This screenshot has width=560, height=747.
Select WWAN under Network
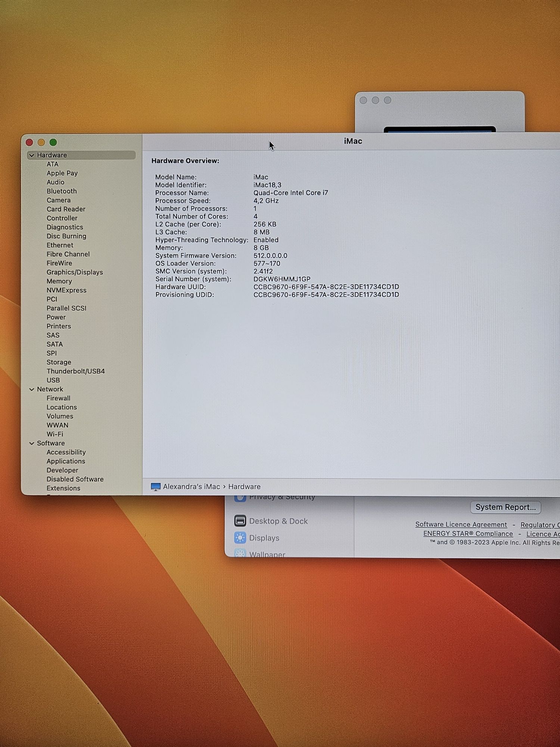tap(57, 425)
